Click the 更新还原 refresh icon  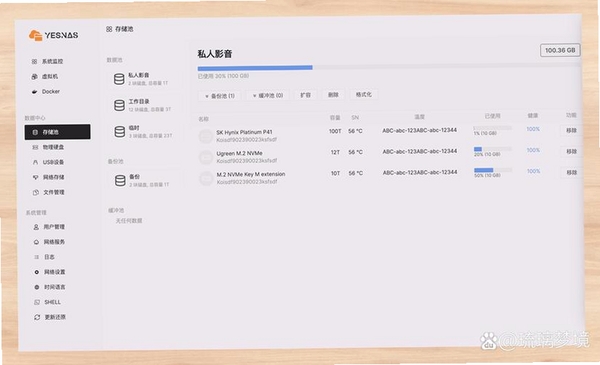point(37,317)
